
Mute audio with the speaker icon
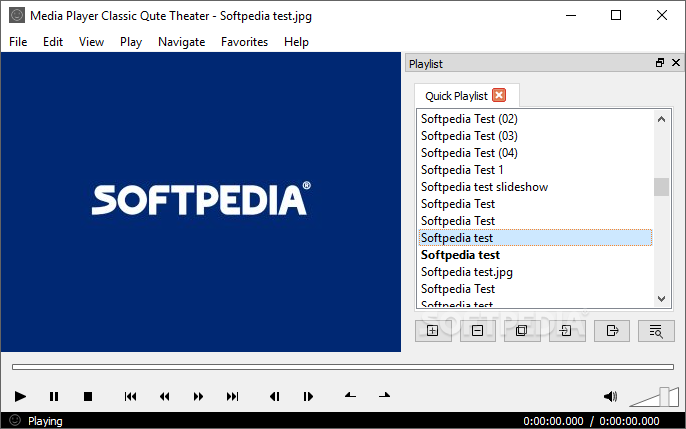[x=610, y=397]
